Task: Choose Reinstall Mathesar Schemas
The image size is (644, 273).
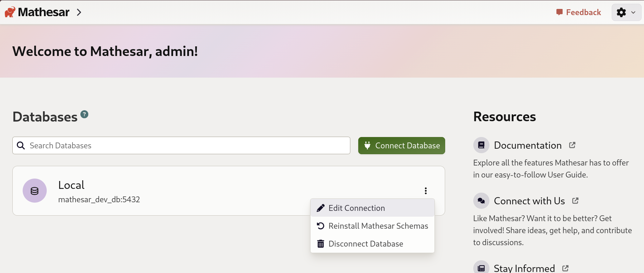Action: (x=378, y=226)
